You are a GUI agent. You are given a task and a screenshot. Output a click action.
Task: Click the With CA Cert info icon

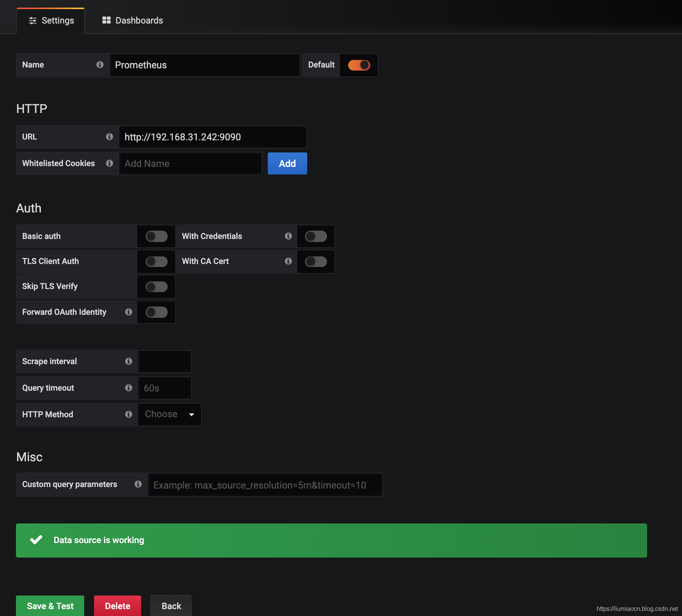click(288, 261)
